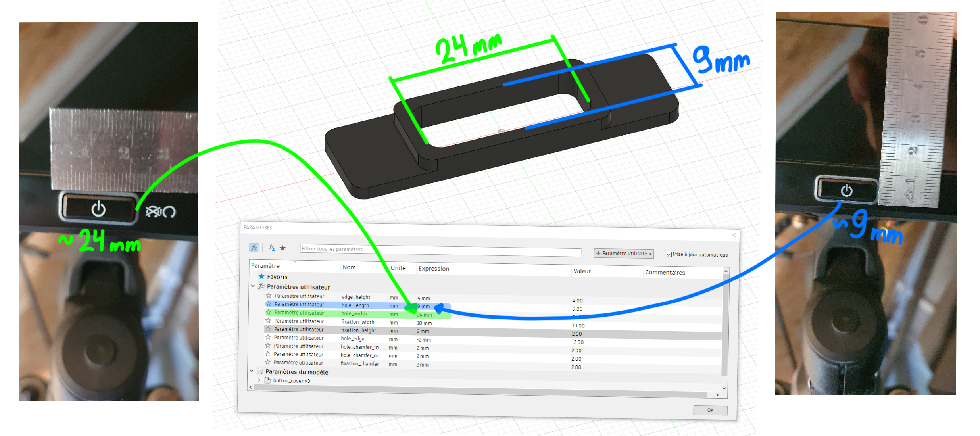Viewport: 980px width, 436px height.
Task: Close the PARAMÈTRES dialog with the X
Action: coord(733,235)
